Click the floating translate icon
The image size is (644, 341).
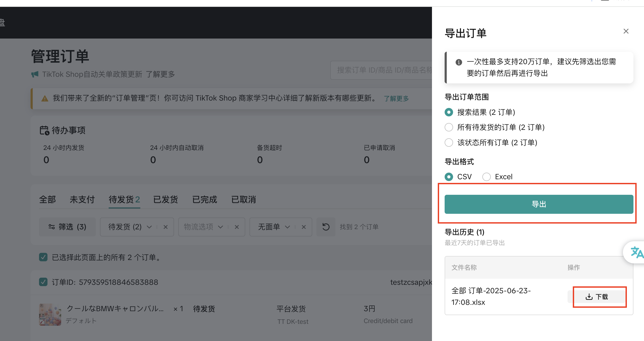click(x=636, y=253)
